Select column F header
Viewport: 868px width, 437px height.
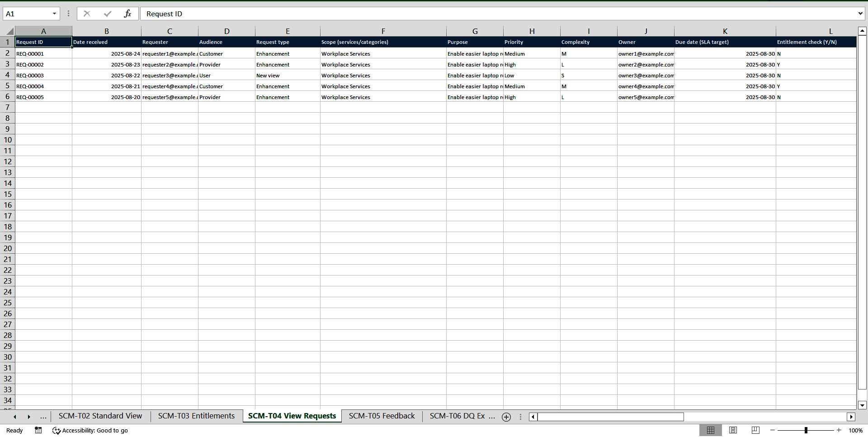383,31
